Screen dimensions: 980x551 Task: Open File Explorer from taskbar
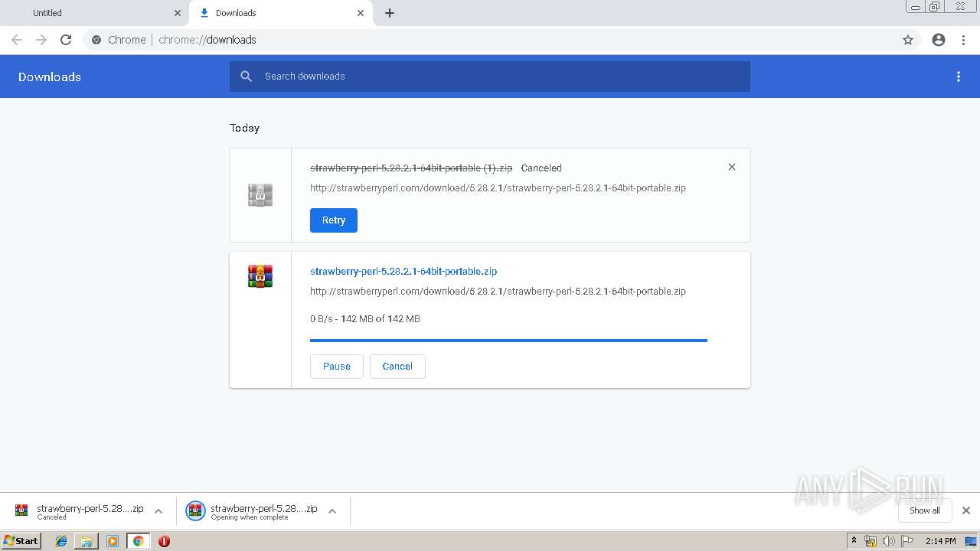(x=87, y=541)
